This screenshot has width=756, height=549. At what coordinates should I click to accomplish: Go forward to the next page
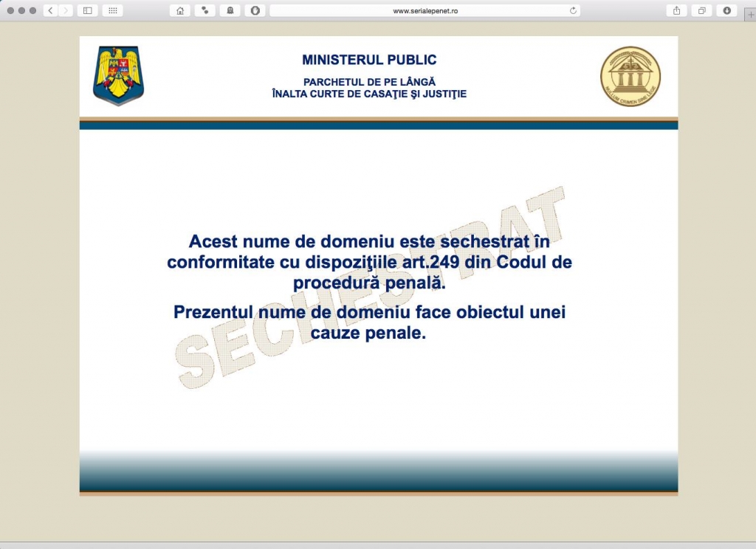tap(66, 10)
